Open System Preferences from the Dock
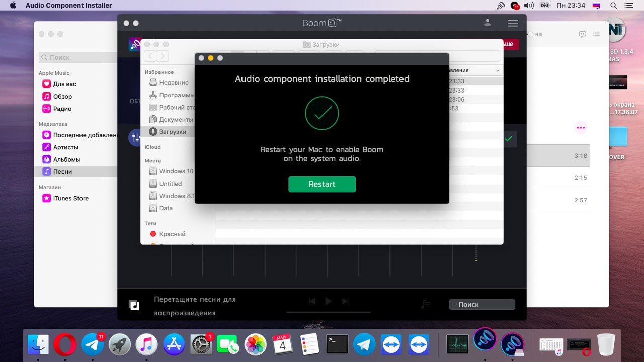 [x=201, y=345]
